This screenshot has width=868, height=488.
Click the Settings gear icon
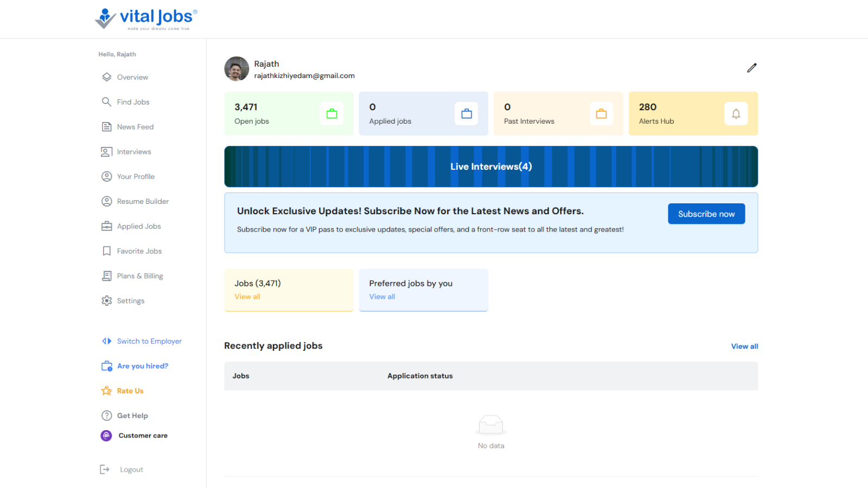107,300
